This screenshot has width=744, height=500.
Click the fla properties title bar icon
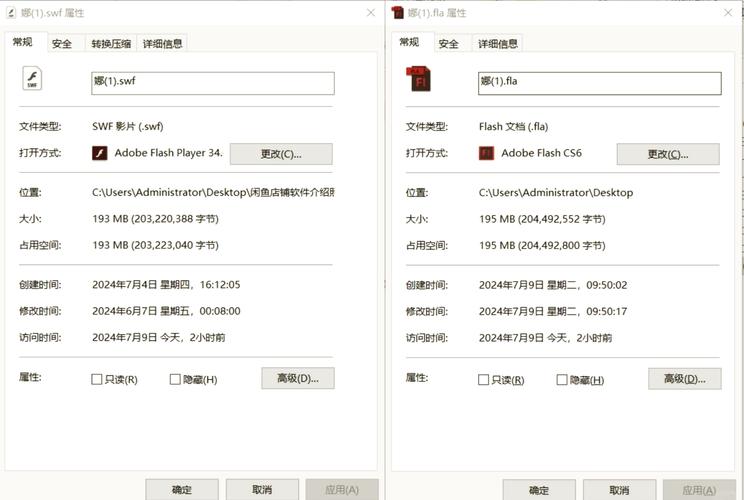coord(398,13)
